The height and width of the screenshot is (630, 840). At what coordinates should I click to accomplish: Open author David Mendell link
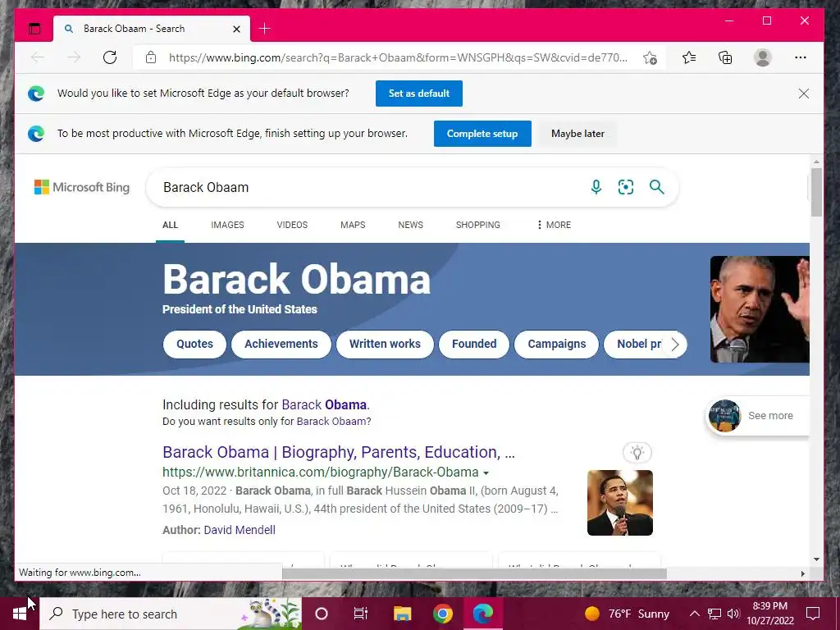click(240, 530)
